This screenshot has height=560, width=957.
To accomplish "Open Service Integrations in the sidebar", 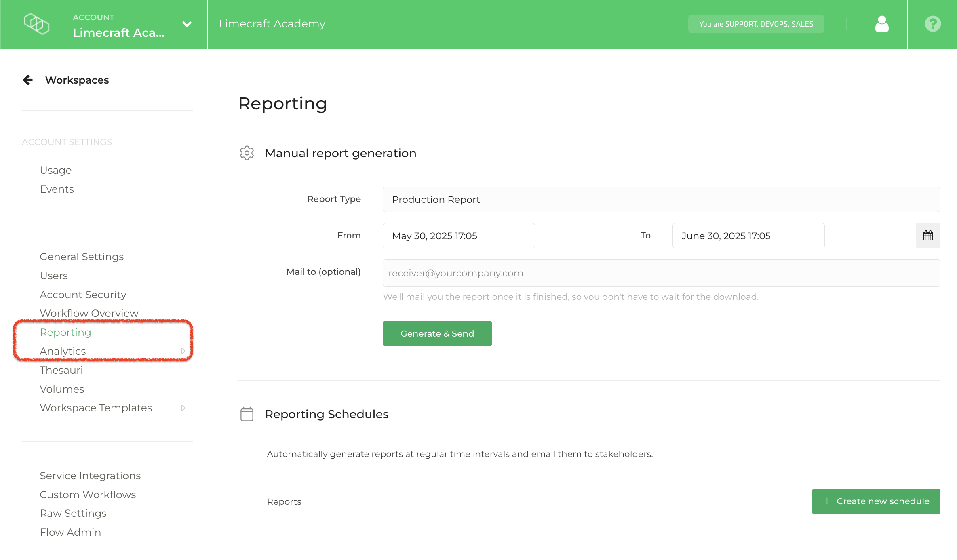I will point(90,476).
